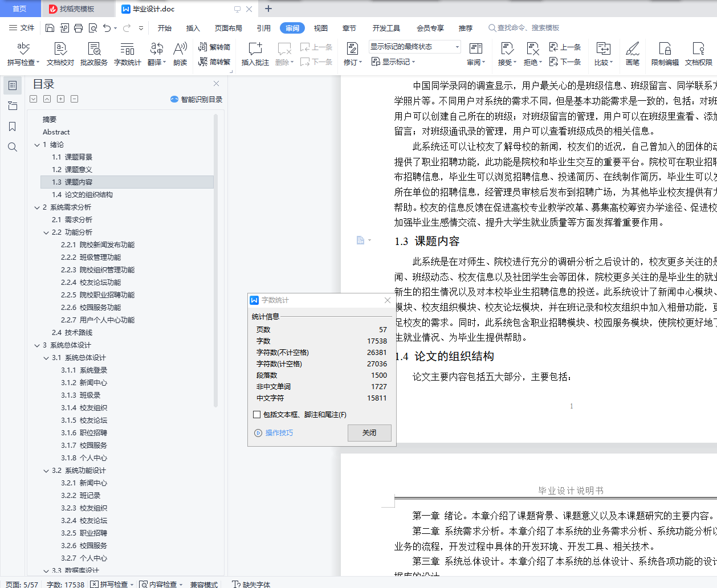The width and height of the screenshot is (717, 588).
Task: Toggle 内容检查 in the status bar
Action: pos(161,584)
